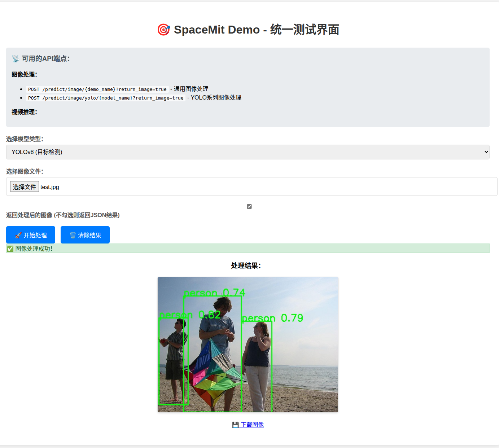Click the 返回处理后的图像 checkbox label
This screenshot has width=499, height=448.
63,215
